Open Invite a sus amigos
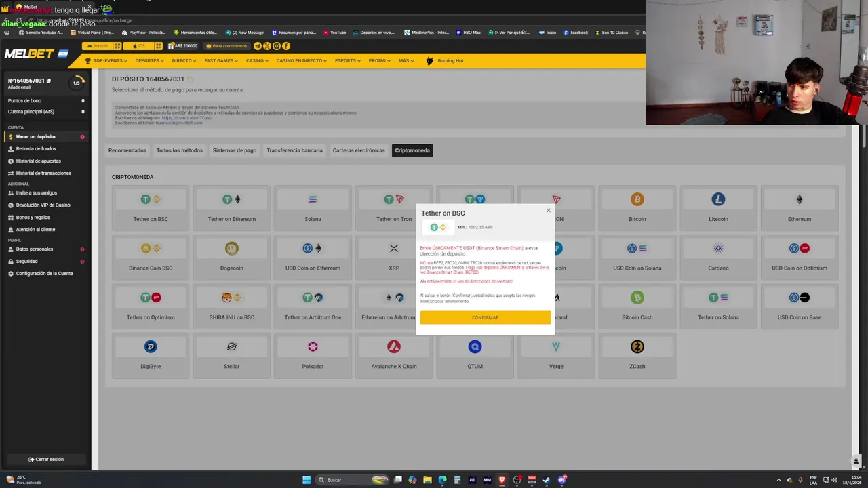Screen dimensions: 868x488 coord(37,193)
